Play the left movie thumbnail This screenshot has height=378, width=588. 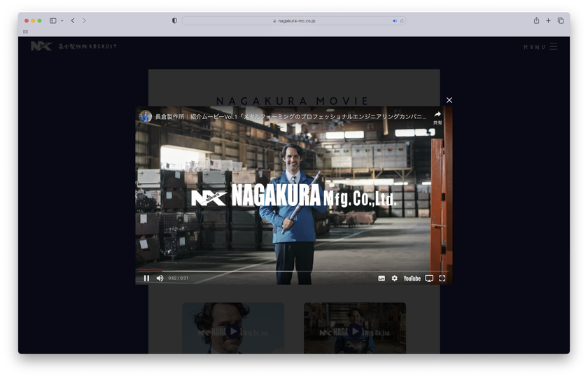click(233, 331)
